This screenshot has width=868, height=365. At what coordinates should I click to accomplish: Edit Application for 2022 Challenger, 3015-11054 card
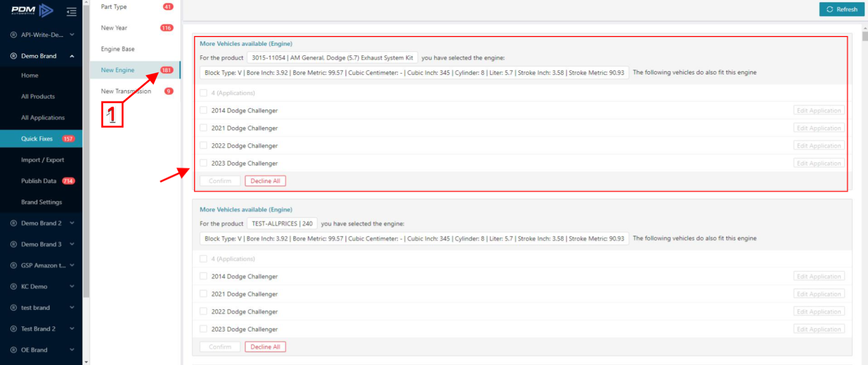pyautogui.click(x=819, y=146)
